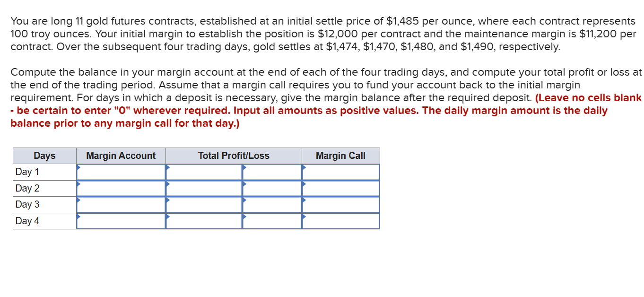Click the Total Profit/Loss column header

[x=234, y=156]
